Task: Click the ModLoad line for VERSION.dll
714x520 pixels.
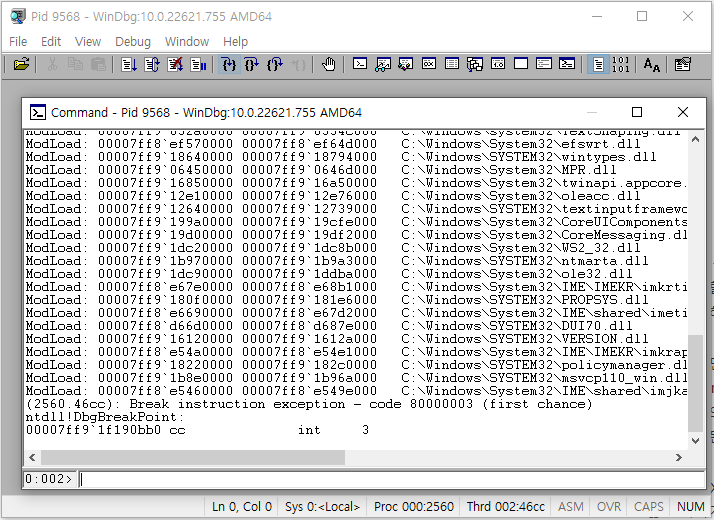Action: [337, 339]
